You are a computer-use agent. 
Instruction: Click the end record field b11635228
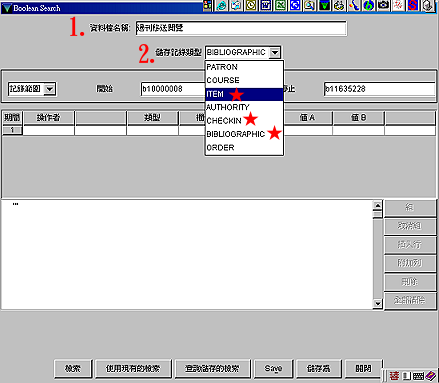coord(379,89)
